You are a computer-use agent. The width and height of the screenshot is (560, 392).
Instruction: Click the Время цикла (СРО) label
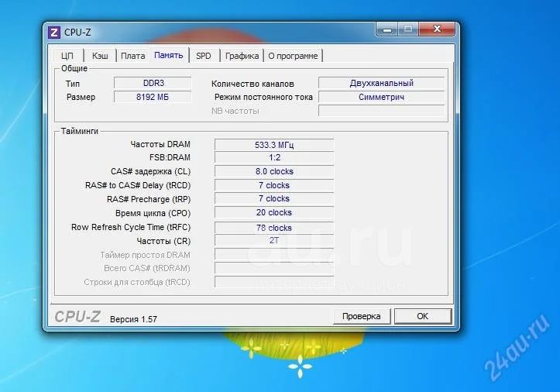(153, 213)
